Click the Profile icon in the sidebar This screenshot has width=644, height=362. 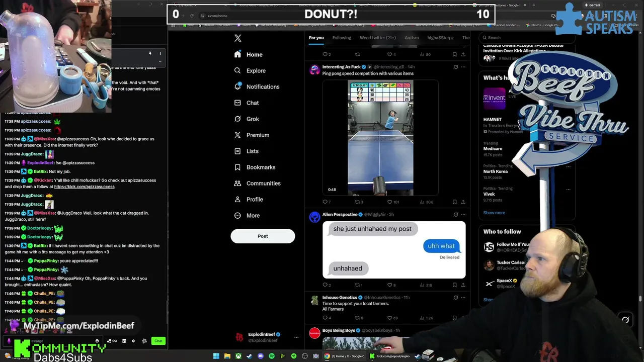coord(237,199)
